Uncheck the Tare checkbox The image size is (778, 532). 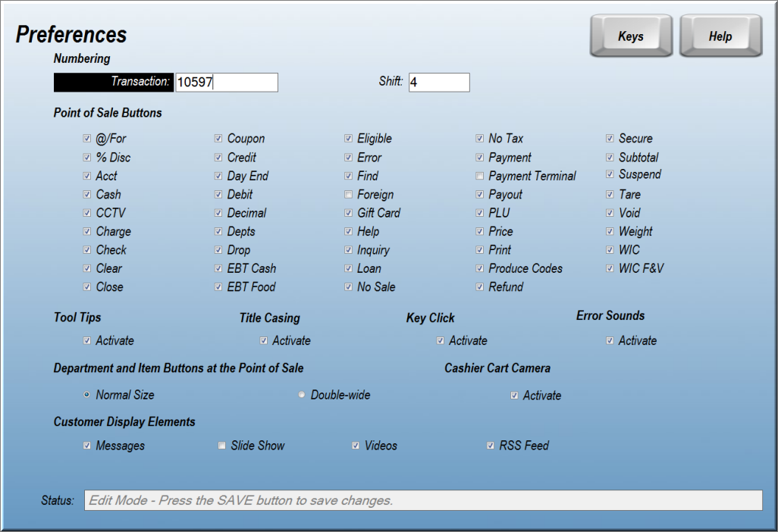(x=610, y=194)
